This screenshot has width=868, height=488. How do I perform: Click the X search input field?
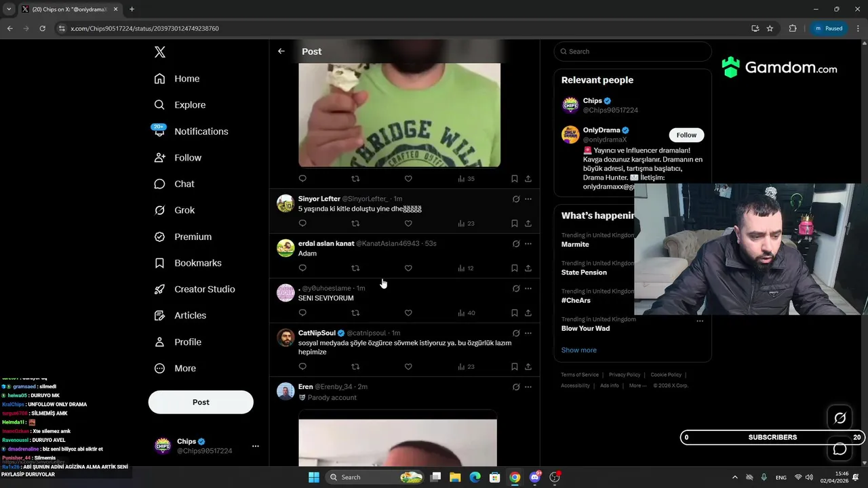coord(633,52)
